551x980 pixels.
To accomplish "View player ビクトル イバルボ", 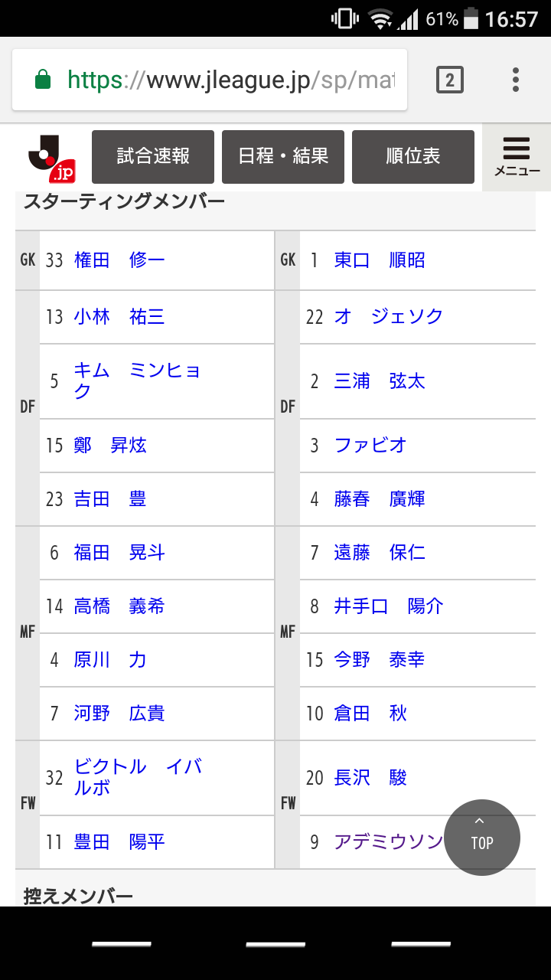I will tap(138, 777).
